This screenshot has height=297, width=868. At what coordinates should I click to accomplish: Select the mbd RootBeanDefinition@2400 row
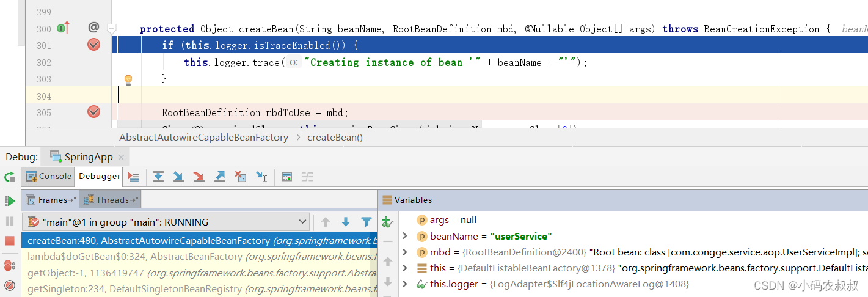pos(633,252)
